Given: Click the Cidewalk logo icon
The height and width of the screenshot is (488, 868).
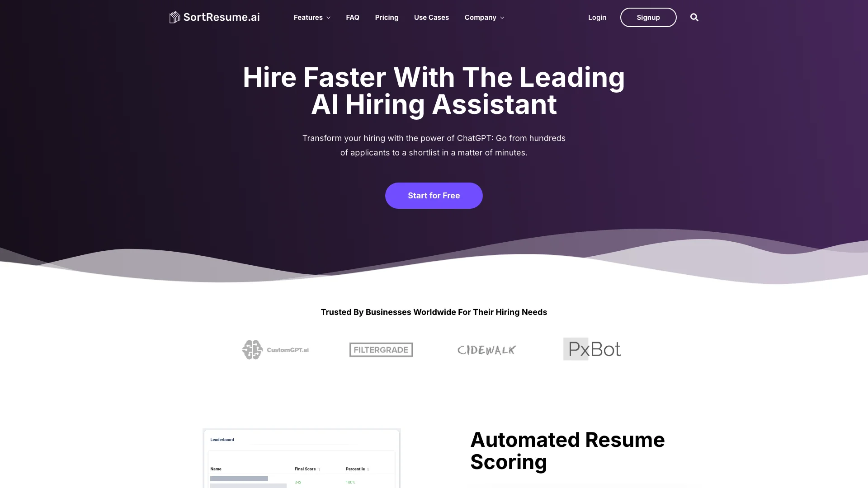Looking at the screenshot, I should (486, 349).
